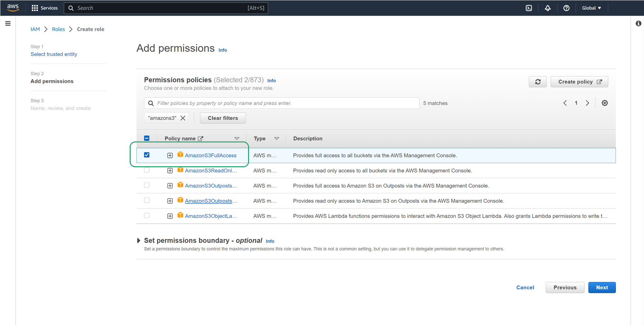Image resolution: width=644 pixels, height=325 pixels.
Task: Check the Outposts full access policy checkbox
Action: (x=147, y=185)
